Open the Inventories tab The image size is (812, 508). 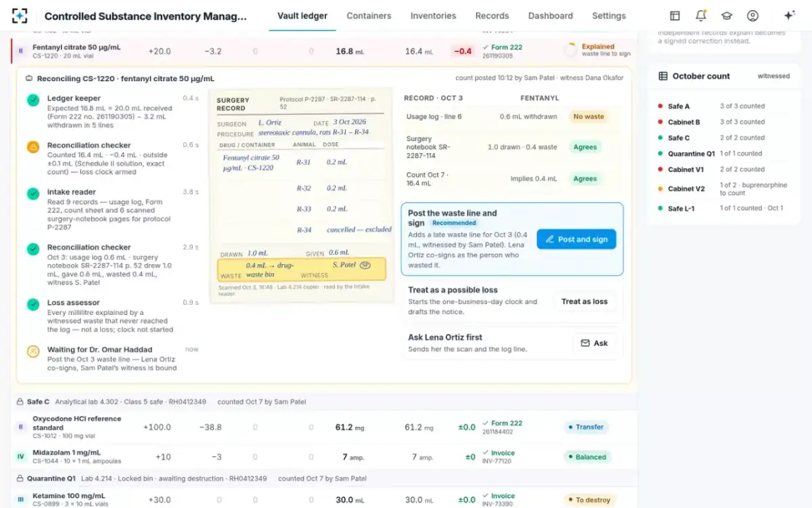(x=433, y=16)
